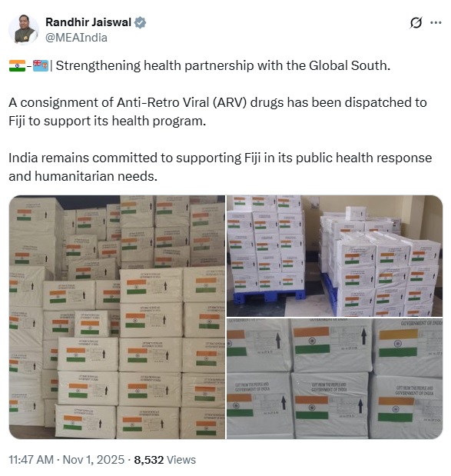Click the blue verified badge
The height and width of the screenshot is (476, 451).
click(140, 23)
